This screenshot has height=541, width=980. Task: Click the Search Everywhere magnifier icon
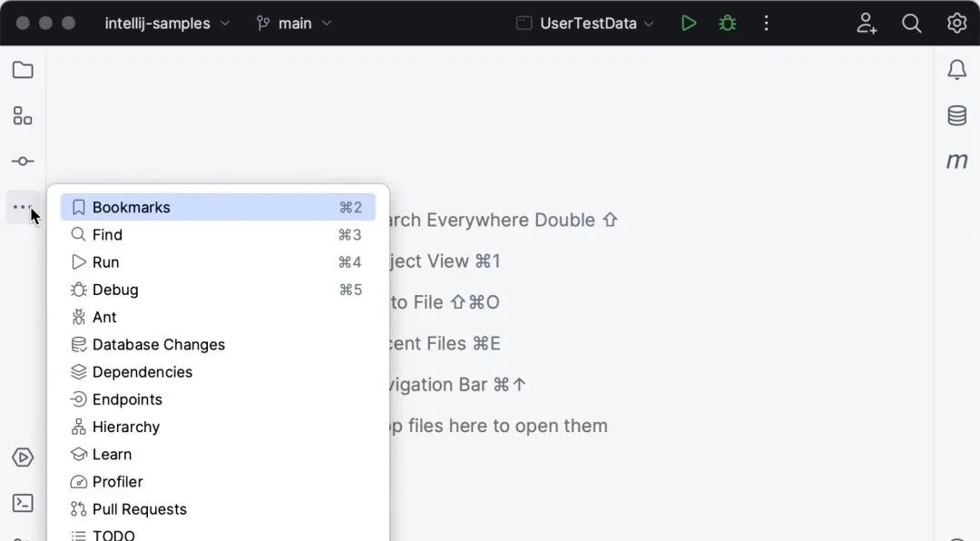click(911, 23)
